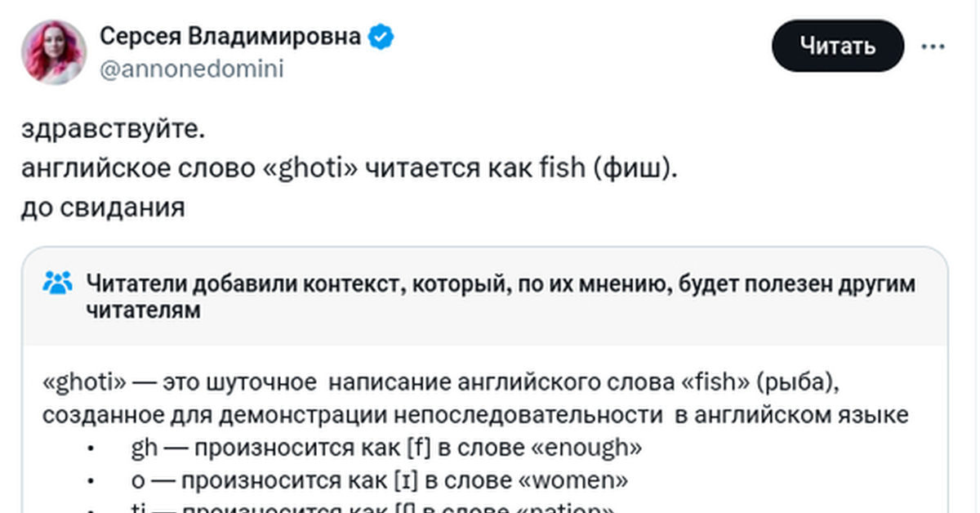Open the @annonedomini handle link

[191, 69]
